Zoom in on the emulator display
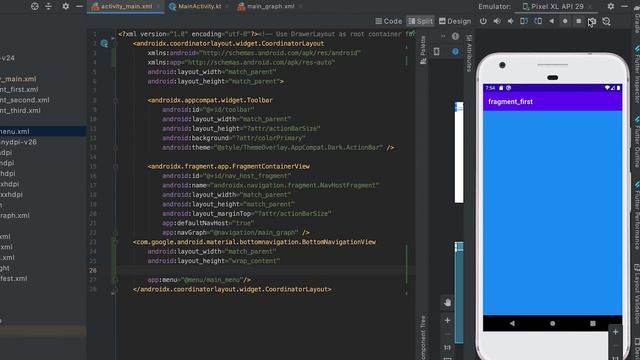The width and height of the screenshot is (640, 360). (x=616, y=332)
